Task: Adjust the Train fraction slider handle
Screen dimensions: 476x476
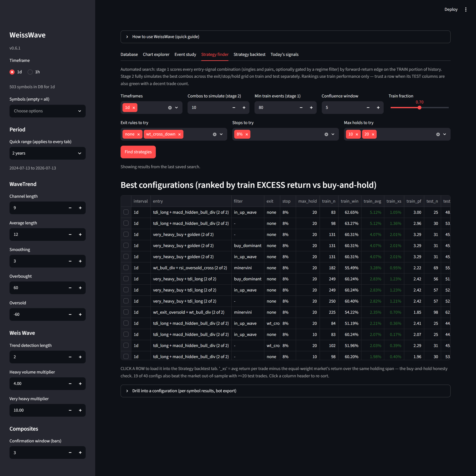Action: click(x=419, y=108)
